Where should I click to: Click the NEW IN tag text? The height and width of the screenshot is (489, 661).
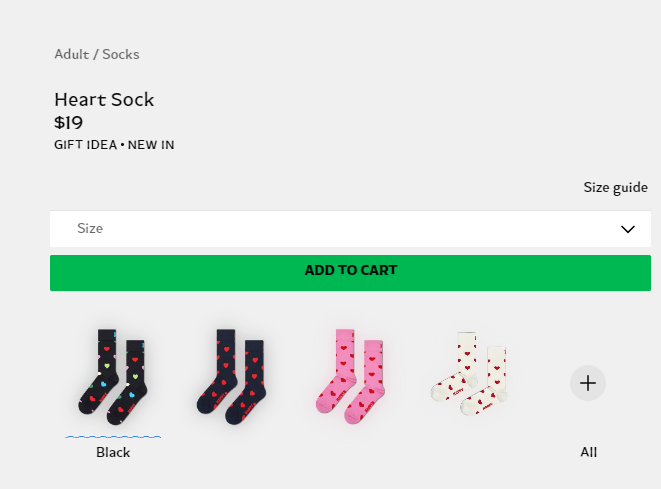coord(151,145)
